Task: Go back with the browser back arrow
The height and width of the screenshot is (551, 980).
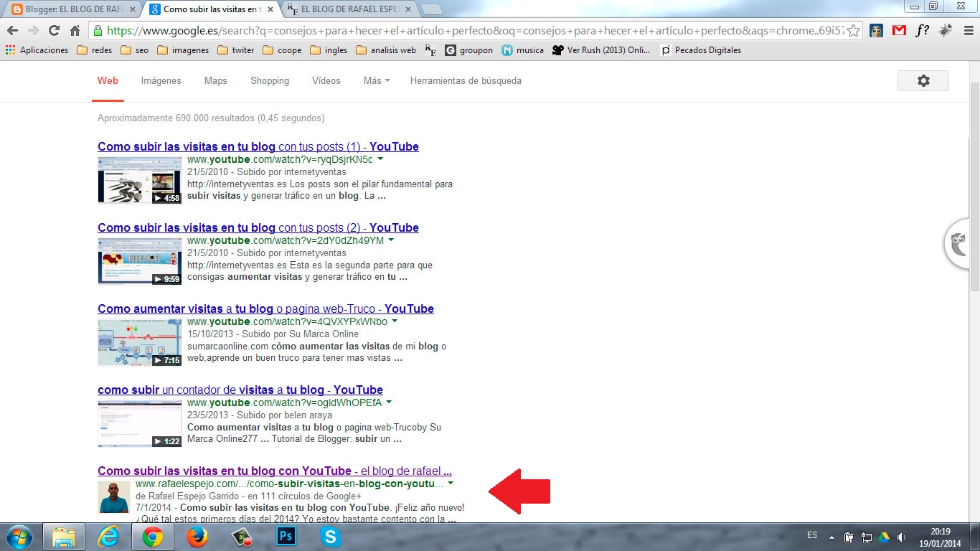Action: coord(12,31)
